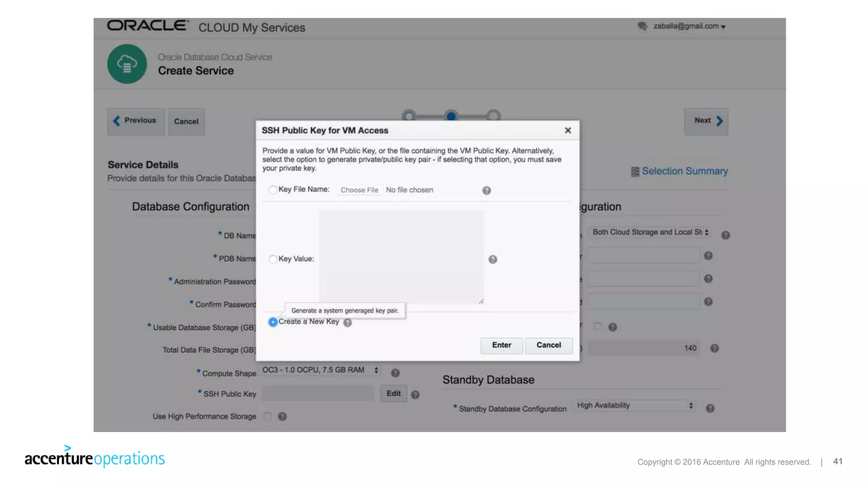
Task: Select the Key Value radio button
Action: point(273,259)
